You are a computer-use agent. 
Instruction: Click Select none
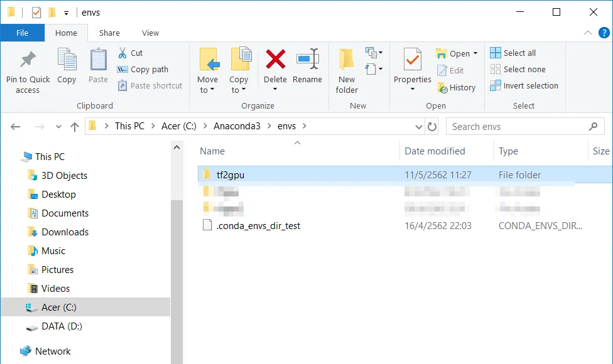pos(518,69)
